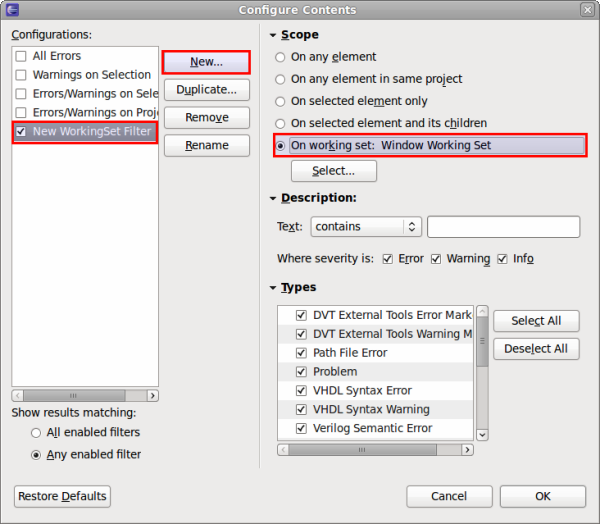The width and height of the screenshot is (600, 524).
Task: Rename the selected configuration
Action: [207, 145]
